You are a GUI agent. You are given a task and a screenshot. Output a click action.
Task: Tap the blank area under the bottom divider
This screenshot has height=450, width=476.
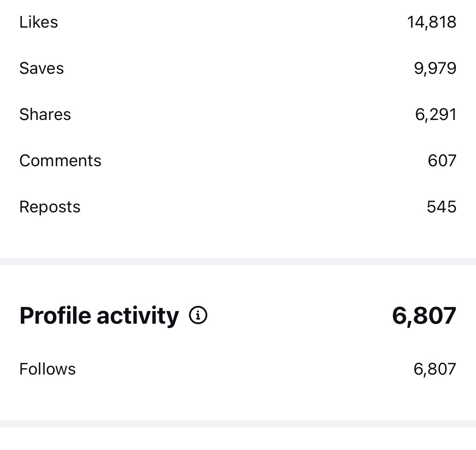[x=238, y=439]
